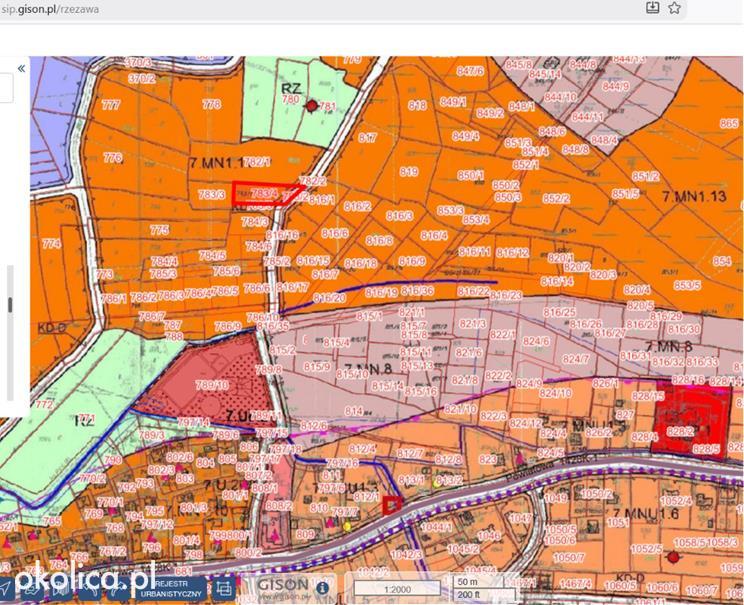Open the GISON logo link

(x=283, y=587)
